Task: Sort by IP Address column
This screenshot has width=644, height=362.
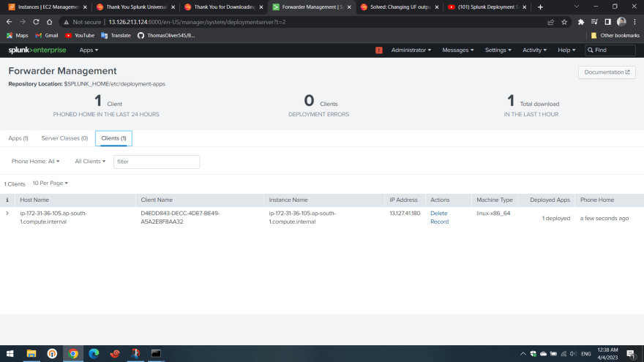Action: [403, 200]
